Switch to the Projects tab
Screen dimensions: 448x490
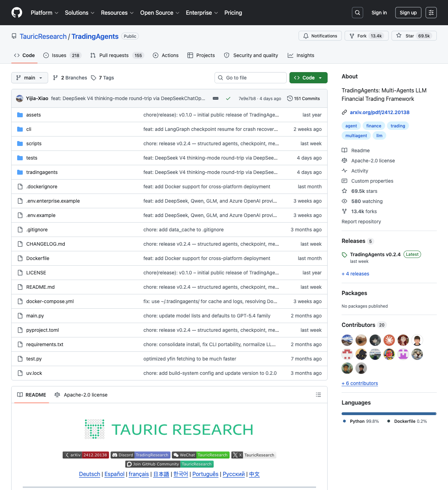(x=201, y=55)
